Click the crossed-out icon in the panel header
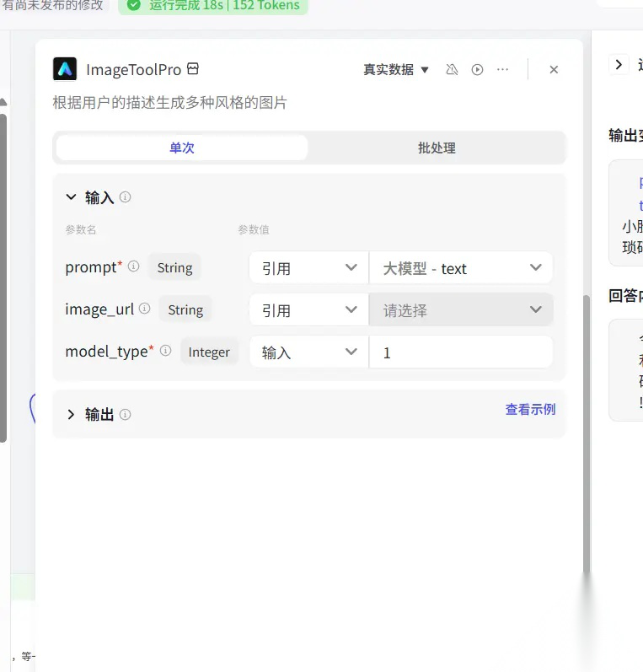 point(452,69)
